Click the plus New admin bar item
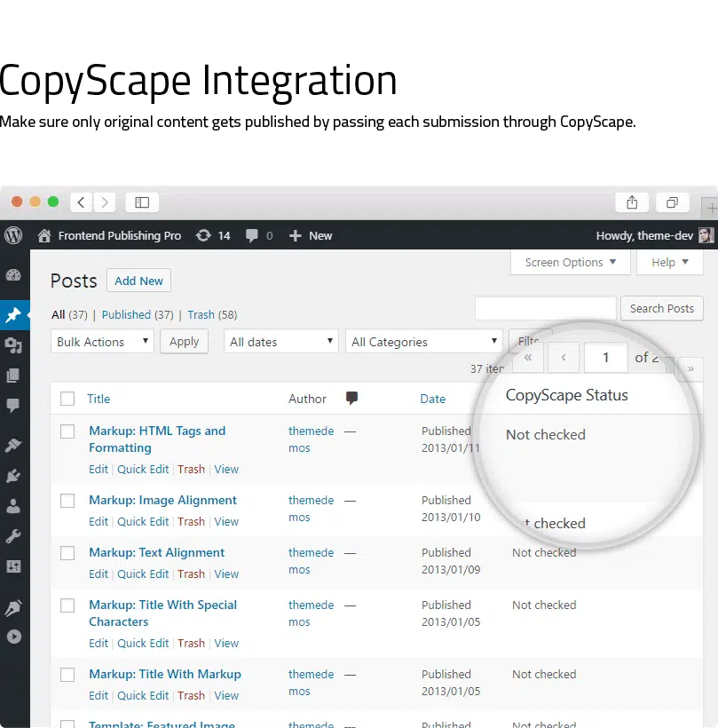The width and height of the screenshot is (718, 728). click(x=311, y=236)
